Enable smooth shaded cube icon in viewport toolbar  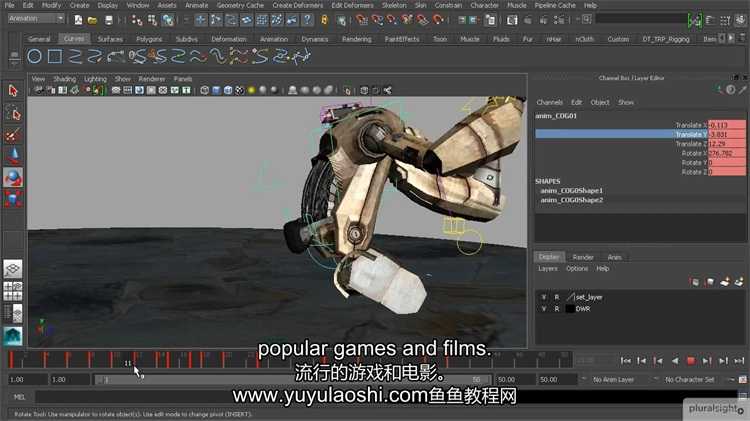(216, 90)
